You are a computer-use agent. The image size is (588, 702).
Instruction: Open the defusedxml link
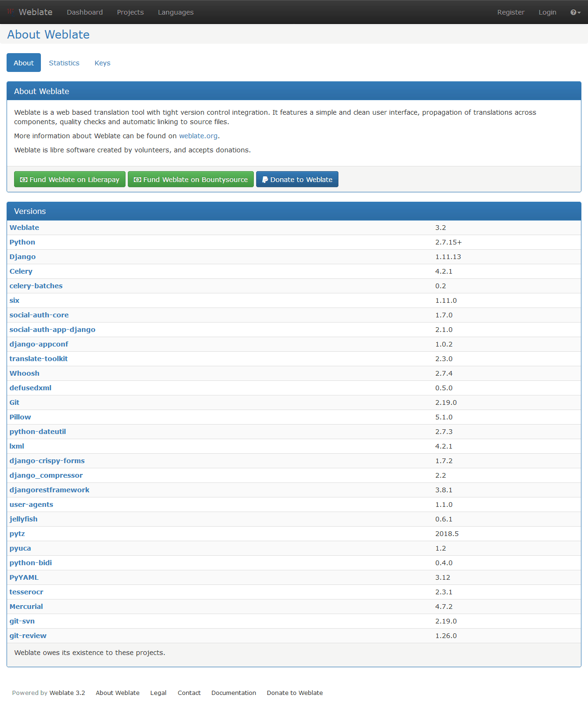click(x=31, y=388)
